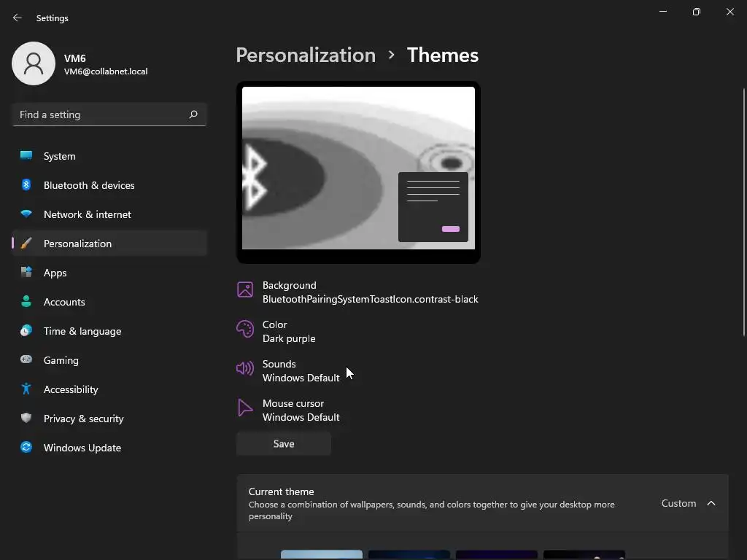Click the Mouse cursor arrow icon
Image resolution: width=747 pixels, height=560 pixels.
pyautogui.click(x=245, y=408)
